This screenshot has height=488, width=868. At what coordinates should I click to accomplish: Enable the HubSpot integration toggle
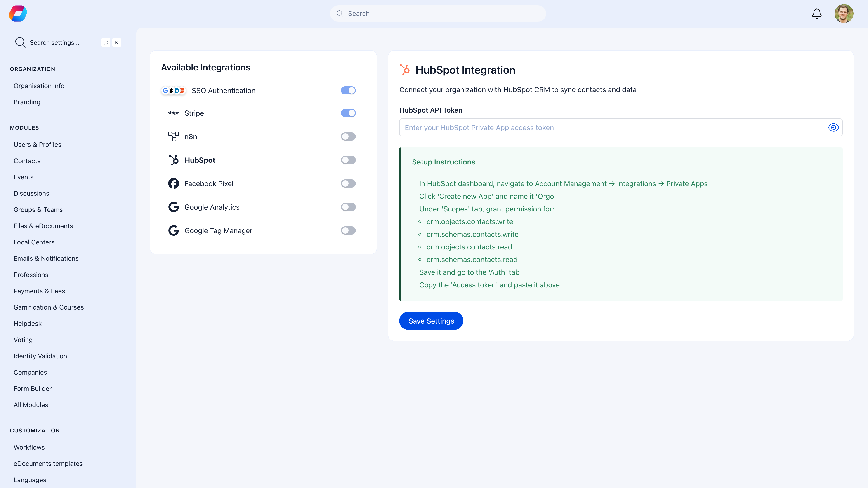point(348,160)
